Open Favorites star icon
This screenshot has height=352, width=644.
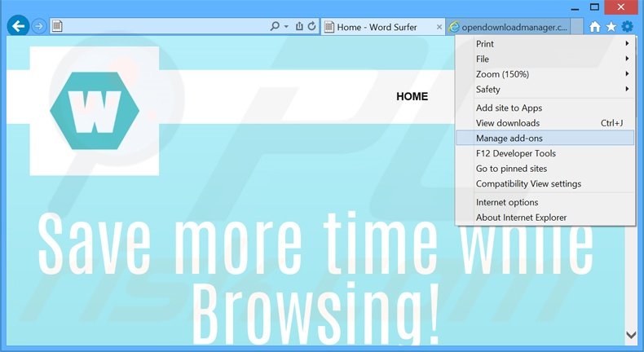(611, 27)
